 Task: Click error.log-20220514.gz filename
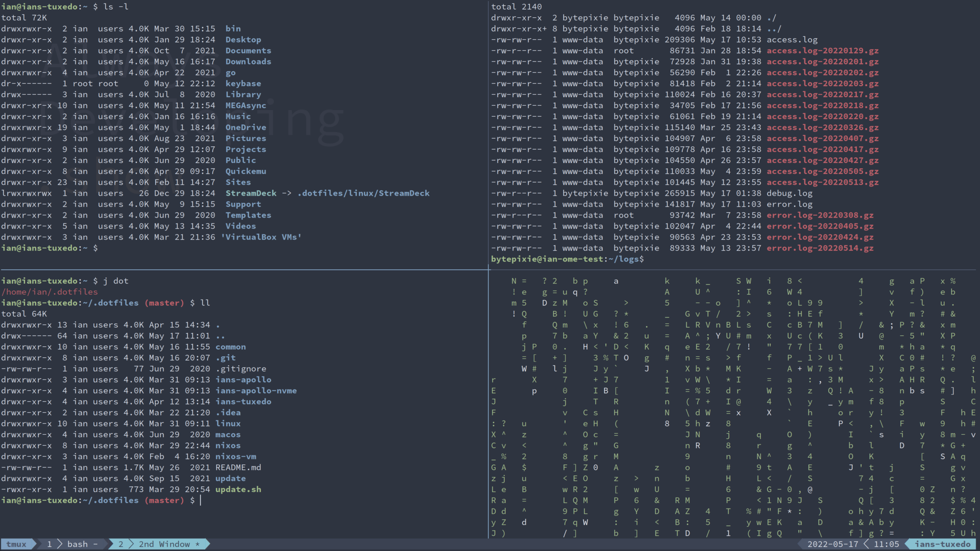tap(820, 248)
